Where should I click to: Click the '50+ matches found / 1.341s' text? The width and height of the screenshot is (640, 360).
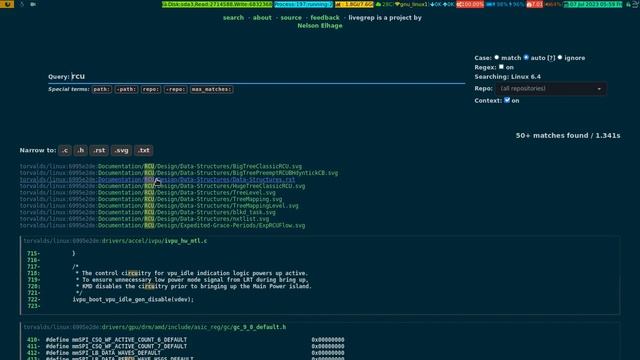568,136
